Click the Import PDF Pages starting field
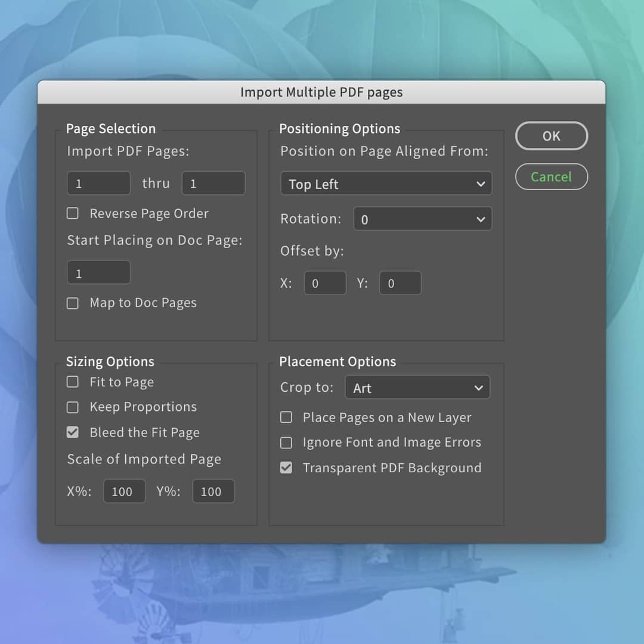Image resolution: width=644 pixels, height=644 pixels. [98, 182]
